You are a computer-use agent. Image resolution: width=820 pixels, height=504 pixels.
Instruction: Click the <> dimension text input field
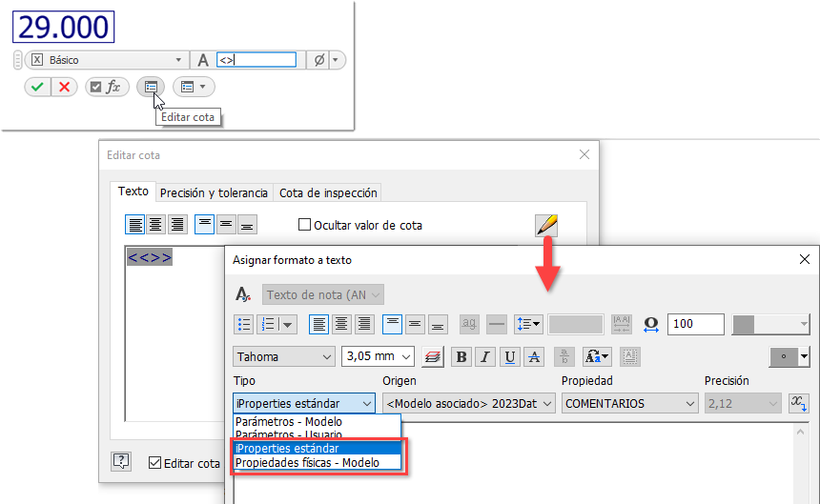click(x=256, y=59)
